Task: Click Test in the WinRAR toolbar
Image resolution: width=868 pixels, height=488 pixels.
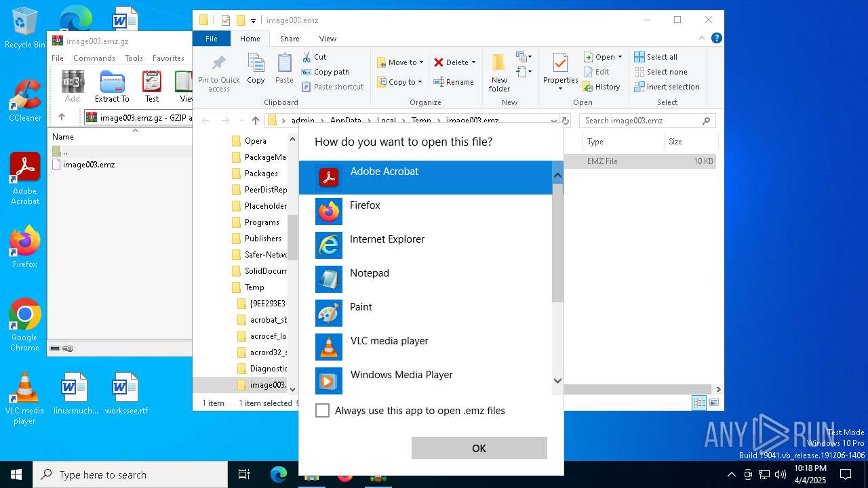Action: (152, 87)
